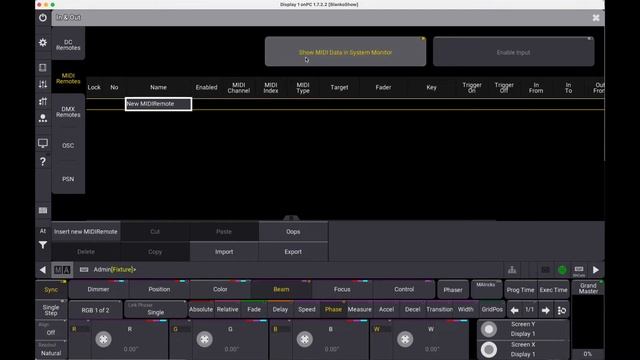The width and height of the screenshot is (640, 360).
Task: Click the Oops button
Action: (293, 231)
